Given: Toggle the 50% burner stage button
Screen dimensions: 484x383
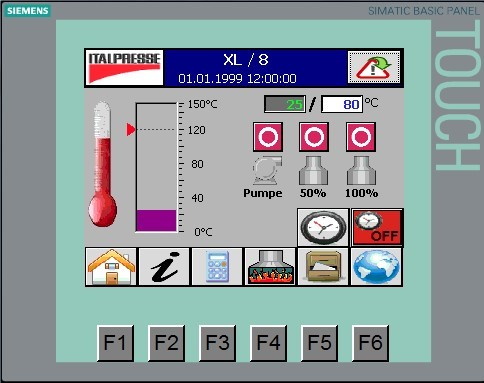Looking at the screenshot, I should pyautogui.click(x=314, y=137).
